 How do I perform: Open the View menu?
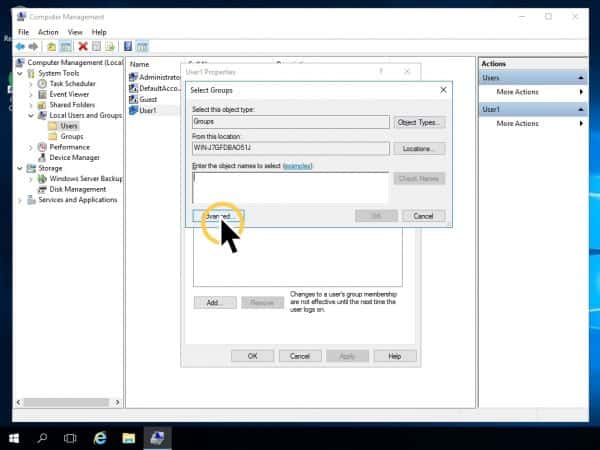point(73,32)
